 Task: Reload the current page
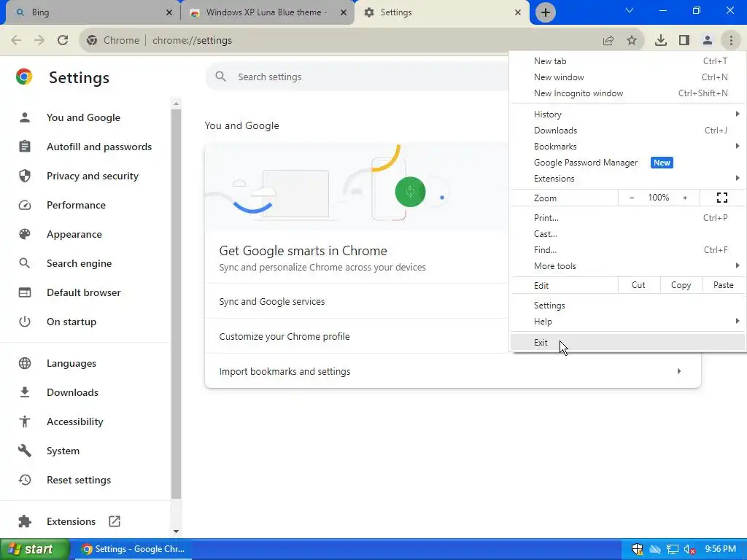[x=63, y=41]
